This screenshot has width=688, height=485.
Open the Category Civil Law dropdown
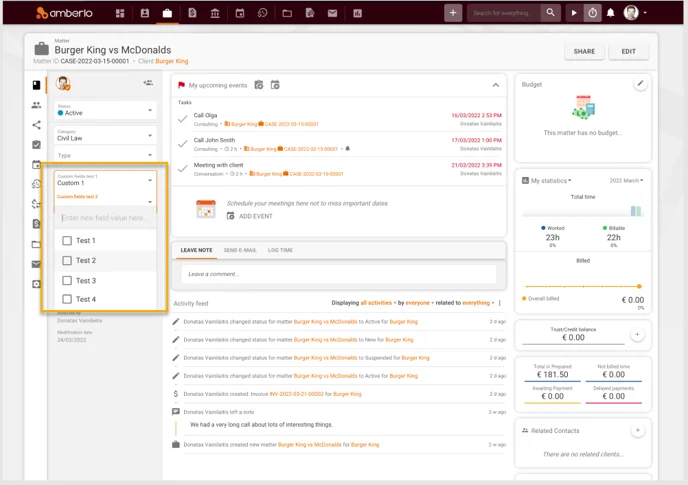click(x=105, y=135)
